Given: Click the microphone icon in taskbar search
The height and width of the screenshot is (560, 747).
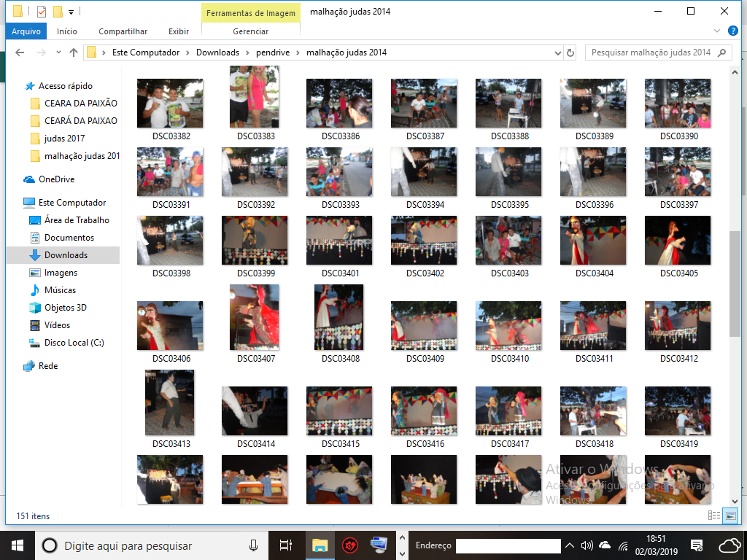Looking at the screenshot, I should [253, 545].
